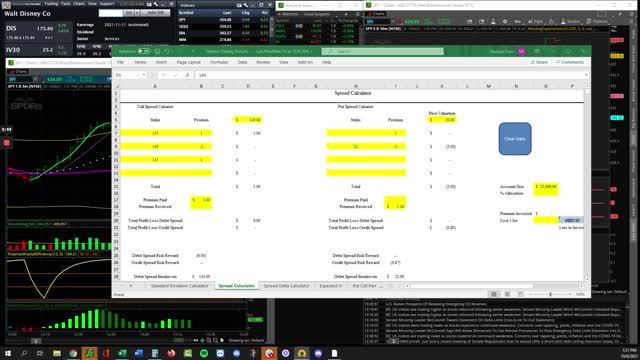
Task: Click the SPY row in the Indexes watchlist
Action: [x=224, y=20]
